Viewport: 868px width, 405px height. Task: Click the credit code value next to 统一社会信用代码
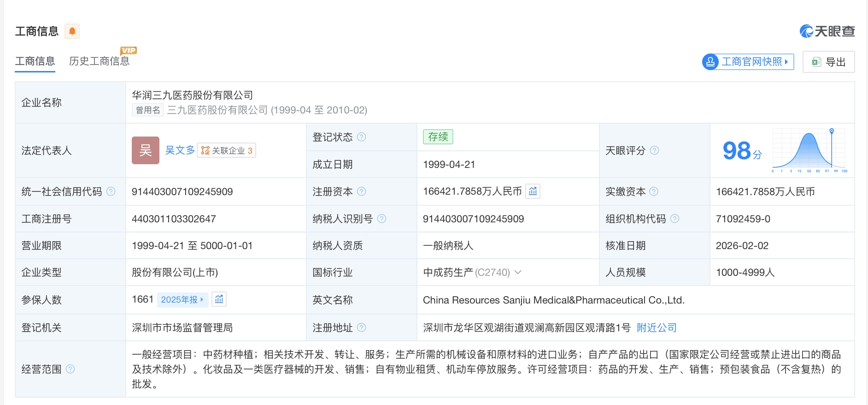coord(182,191)
